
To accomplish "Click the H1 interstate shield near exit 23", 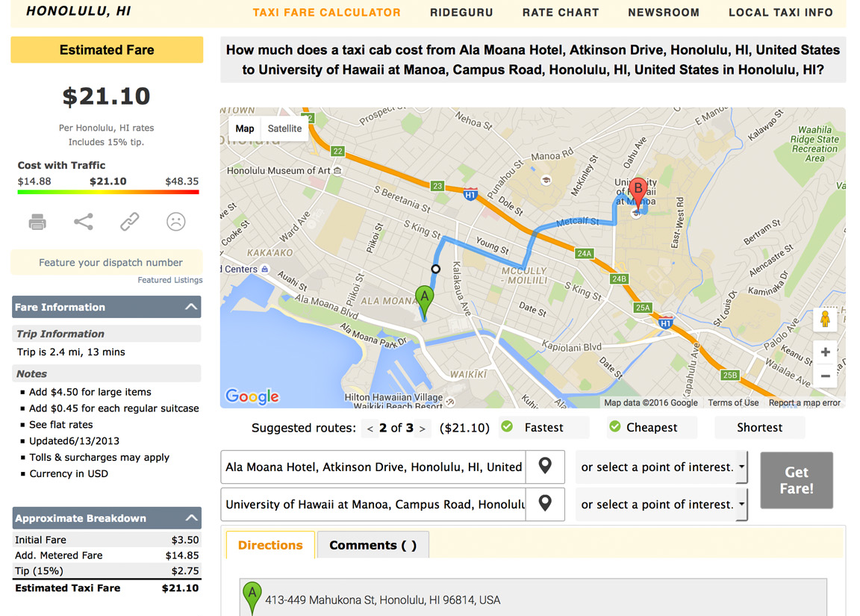I will 470,193.
